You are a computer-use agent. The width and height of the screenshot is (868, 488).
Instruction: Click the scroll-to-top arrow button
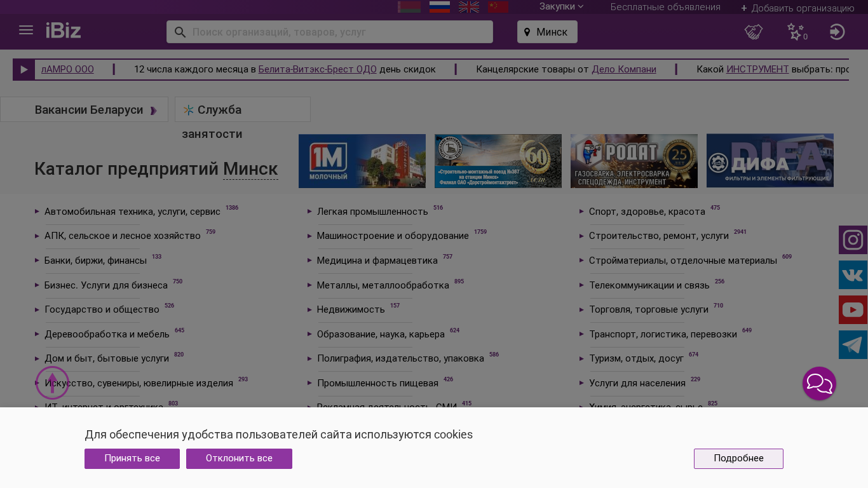coord(52,383)
